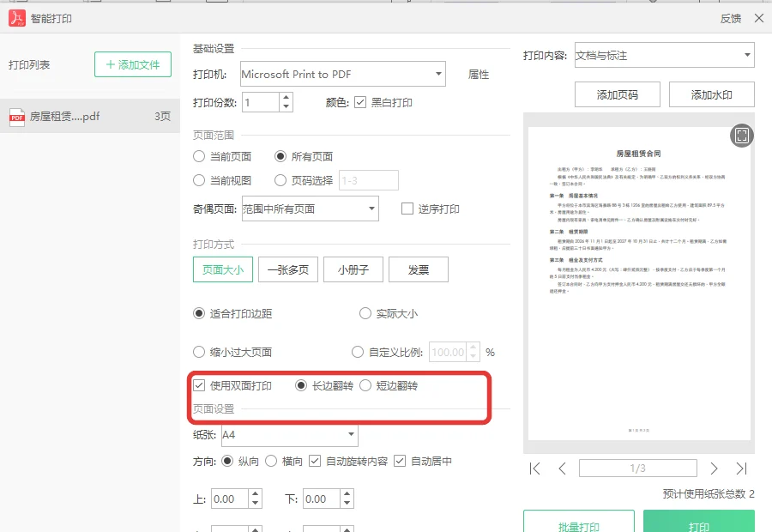Choose 长边翻转 radio button

click(301, 386)
